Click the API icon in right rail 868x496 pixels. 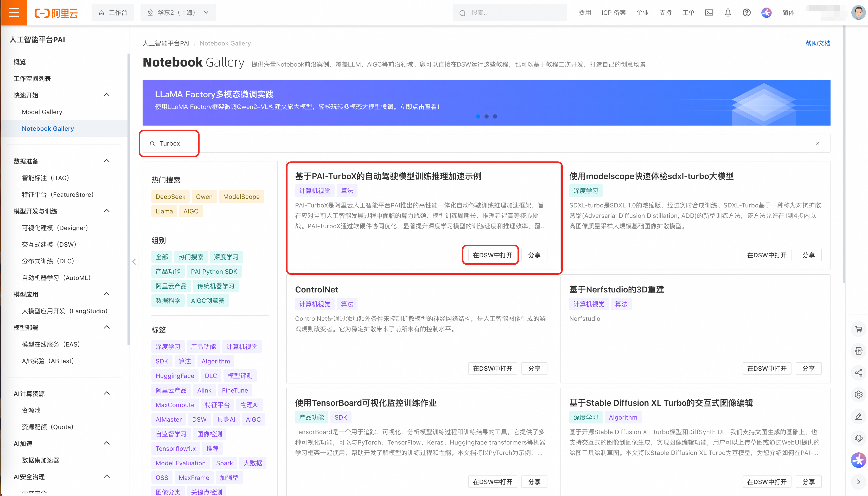click(858, 351)
